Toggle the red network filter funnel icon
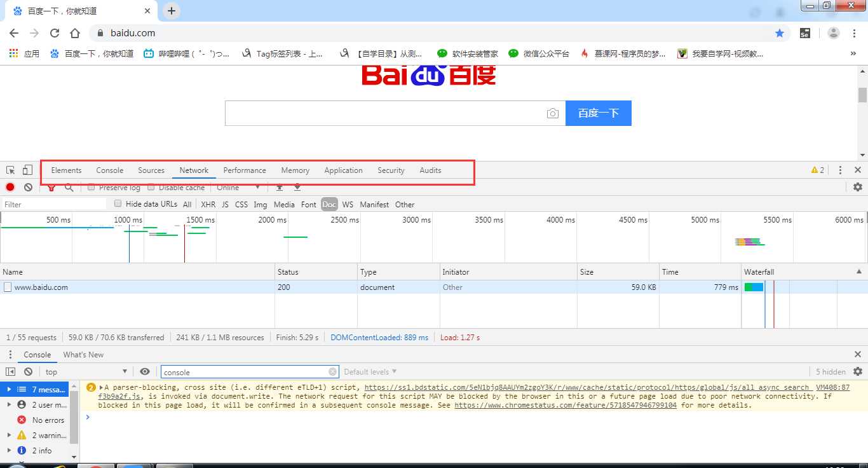Screen dimensions: 868x468 click(x=51, y=188)
